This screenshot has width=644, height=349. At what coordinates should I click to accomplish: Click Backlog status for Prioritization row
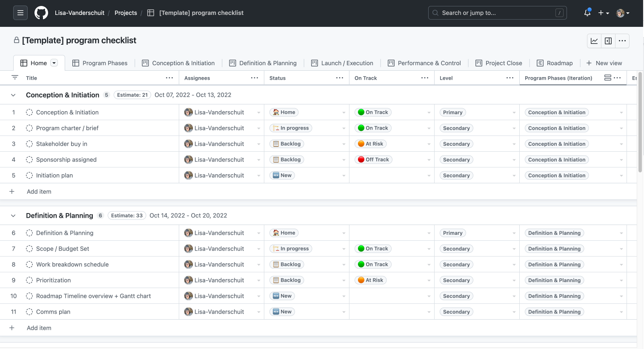click(287, 280)
